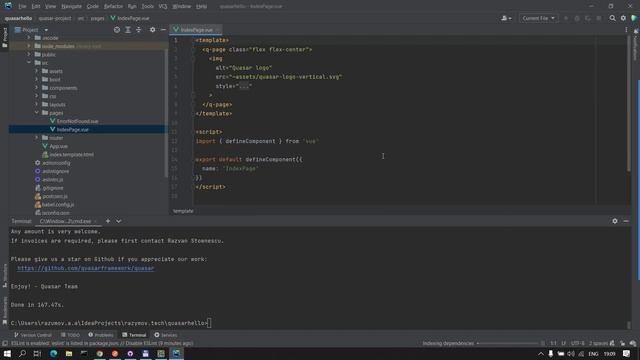Open Notifications side panel
The width and height of the screenshot is (640, 360).
[x=636, y=46]
